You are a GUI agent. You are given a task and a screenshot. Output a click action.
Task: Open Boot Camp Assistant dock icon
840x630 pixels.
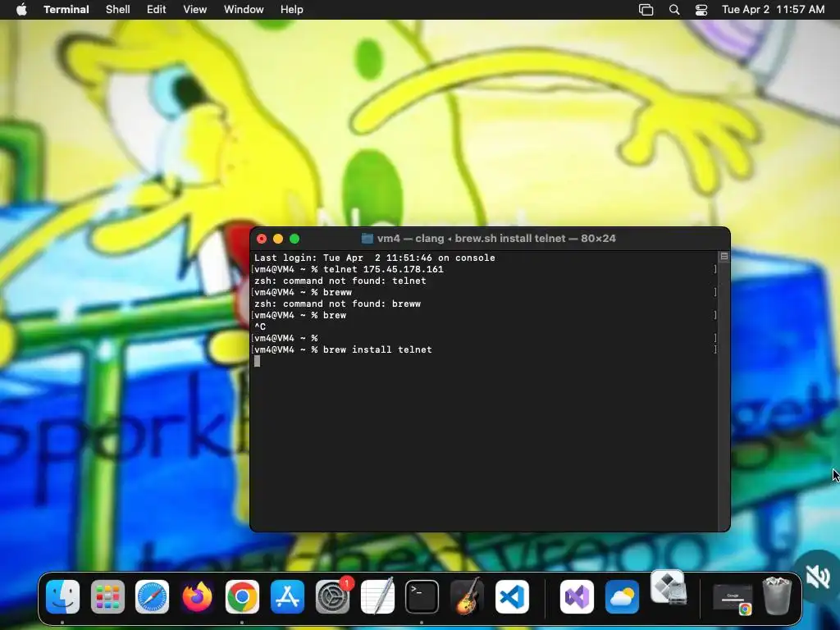pos(668,587)
